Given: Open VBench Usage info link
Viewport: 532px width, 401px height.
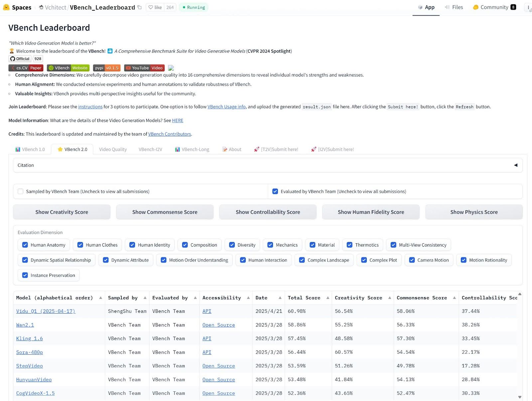Looking at the screenshot, I should (x=226, y=107).
